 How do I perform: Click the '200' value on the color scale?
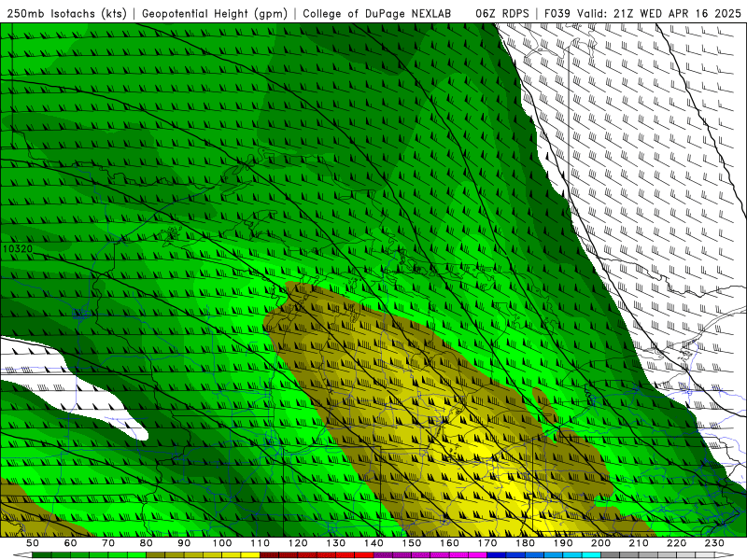coord(600,543)
